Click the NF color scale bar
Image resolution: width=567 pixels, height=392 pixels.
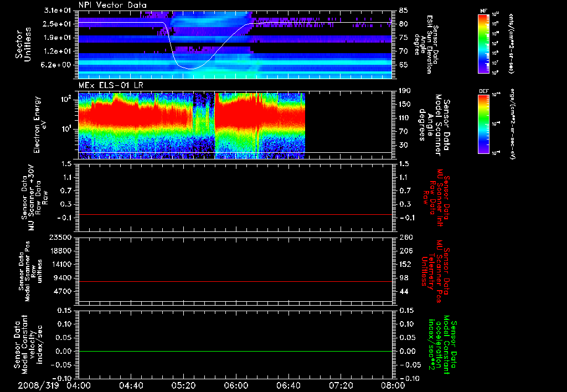tap(483, 44)
